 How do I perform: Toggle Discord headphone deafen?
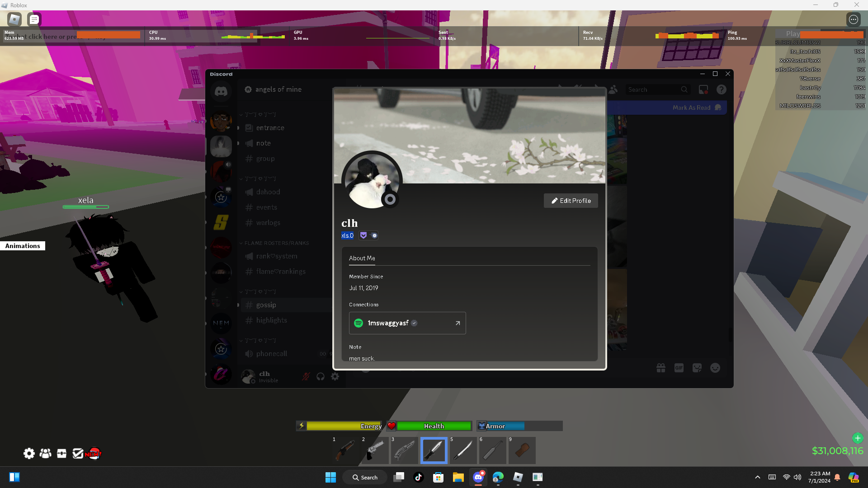pos(321,376)
